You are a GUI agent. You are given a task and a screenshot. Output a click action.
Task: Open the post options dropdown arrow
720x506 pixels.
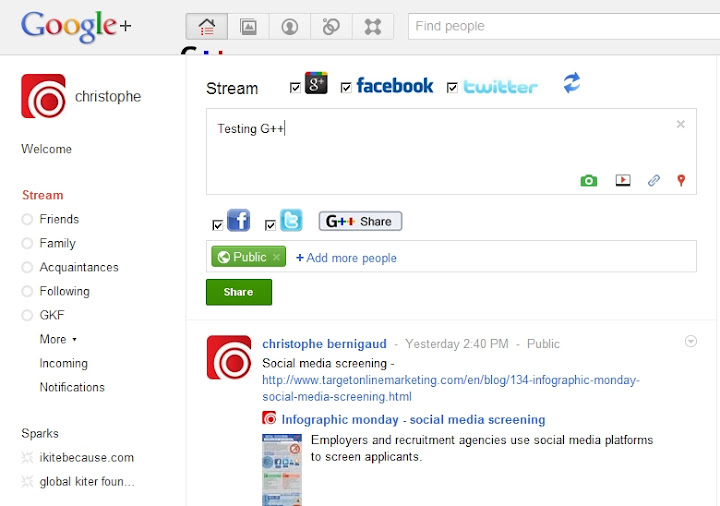(x=691, y=341)
